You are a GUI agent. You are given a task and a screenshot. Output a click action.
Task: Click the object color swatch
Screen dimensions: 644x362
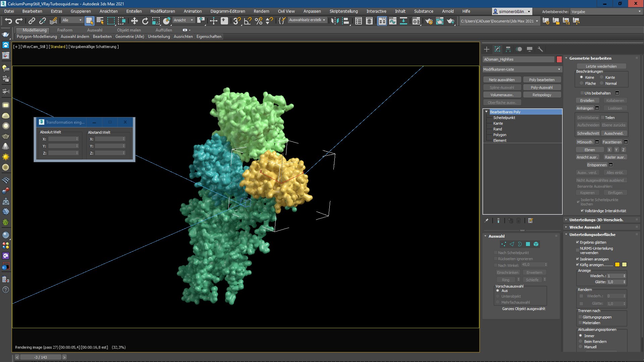point(559,59)
